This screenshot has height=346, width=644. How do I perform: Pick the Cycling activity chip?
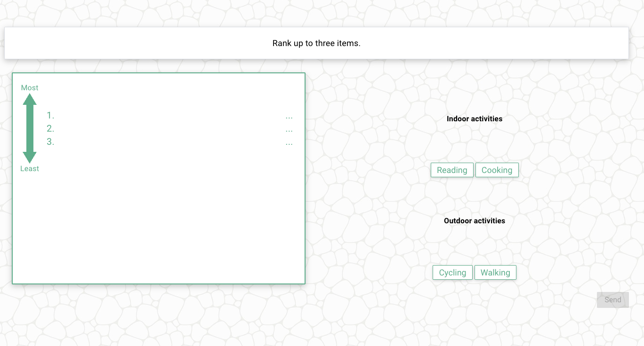tap(452, 273)
